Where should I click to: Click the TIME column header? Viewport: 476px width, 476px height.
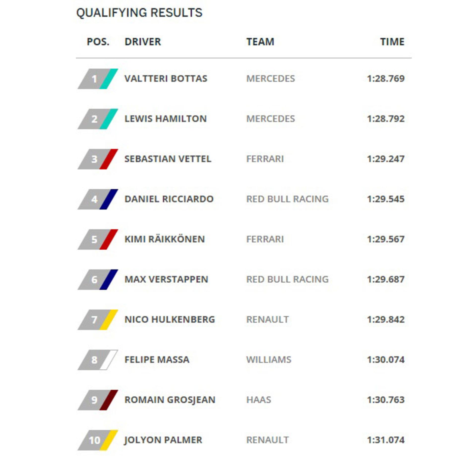[x=392, y=42]
